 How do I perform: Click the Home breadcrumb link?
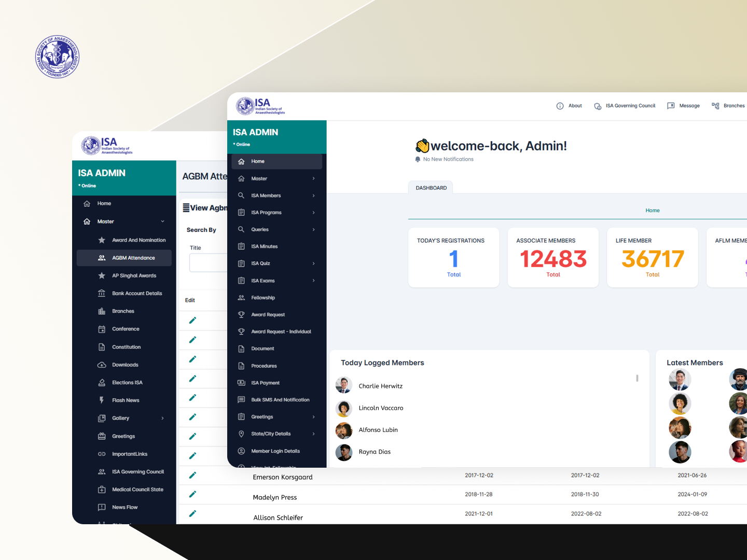[652, 211]
